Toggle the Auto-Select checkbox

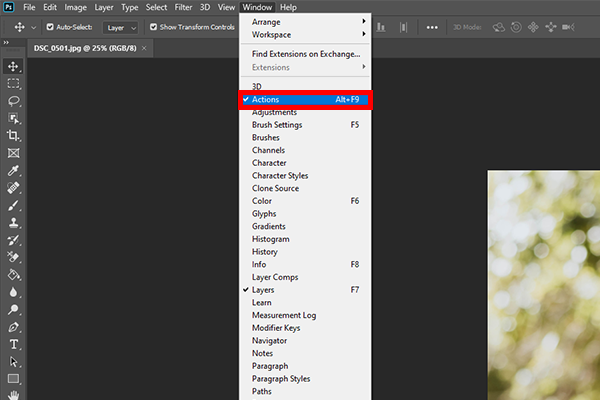coord(49,28)
